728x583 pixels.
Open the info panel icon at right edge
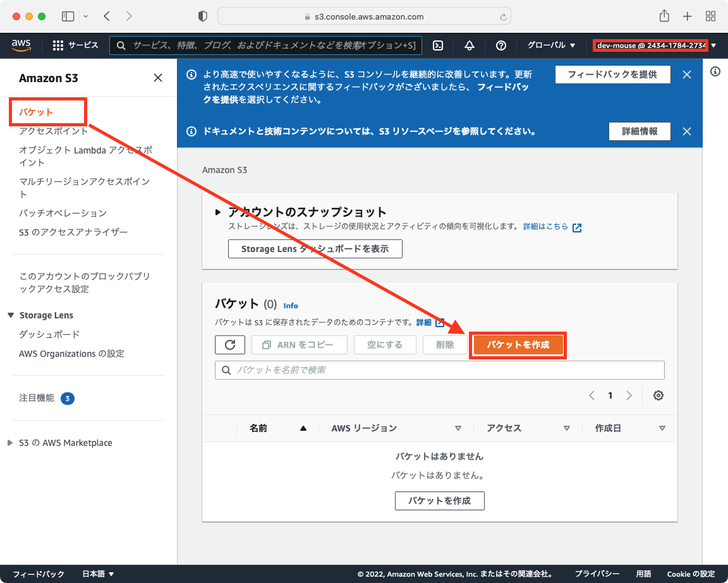(x=715, y=71)
